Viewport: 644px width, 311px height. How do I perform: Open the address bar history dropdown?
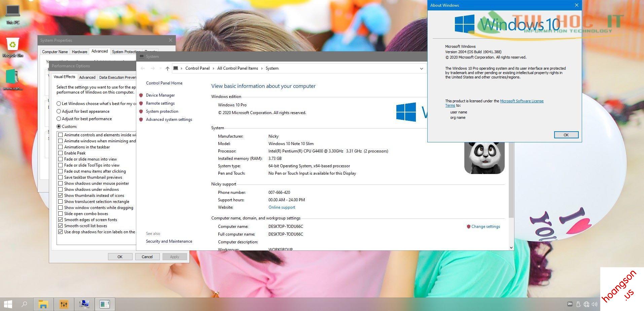[x=421, y=68]
